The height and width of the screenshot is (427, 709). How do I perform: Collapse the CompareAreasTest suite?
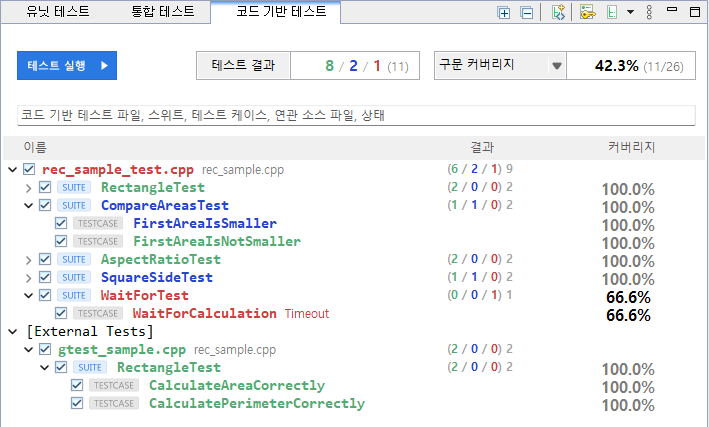[x=28, y=206]
